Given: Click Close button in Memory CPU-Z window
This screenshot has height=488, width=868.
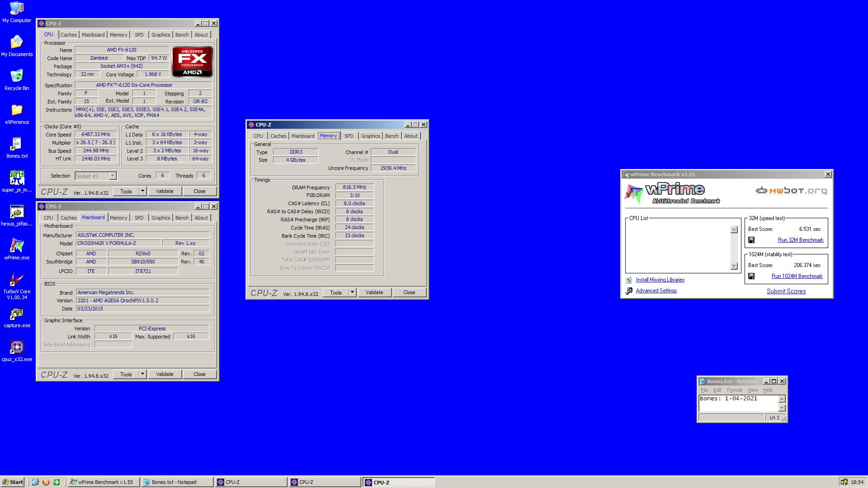Looking at the screenshot, I should pos(409,292).
